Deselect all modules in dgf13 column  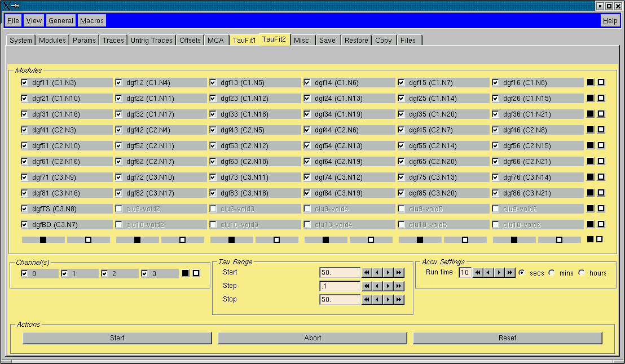tap(276, 239)
